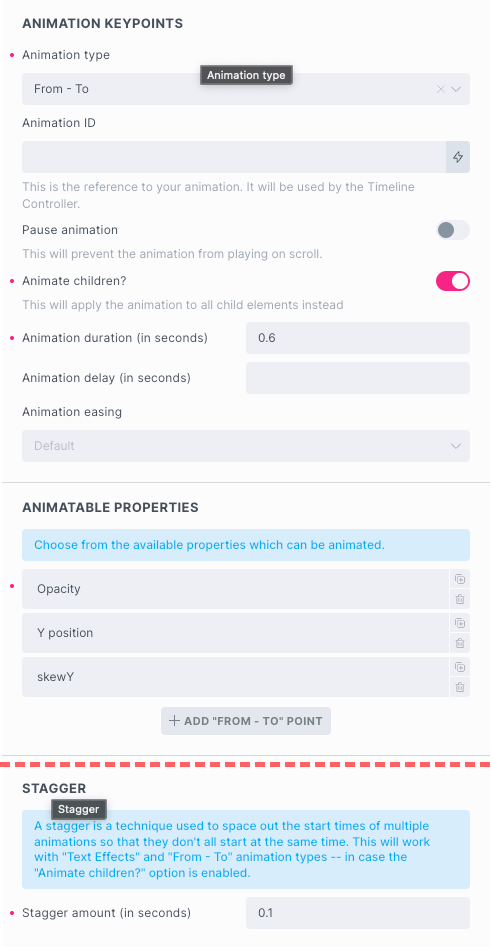Screen dimensions: 491x947
Task: Focus the Animation ID input field
Action: tap(234, 157)
